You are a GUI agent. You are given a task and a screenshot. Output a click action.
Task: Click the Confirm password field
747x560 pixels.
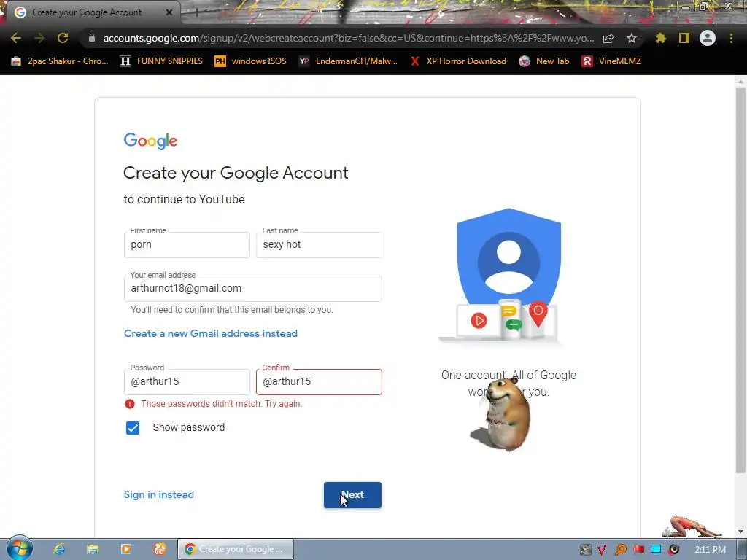click(319, 382)
